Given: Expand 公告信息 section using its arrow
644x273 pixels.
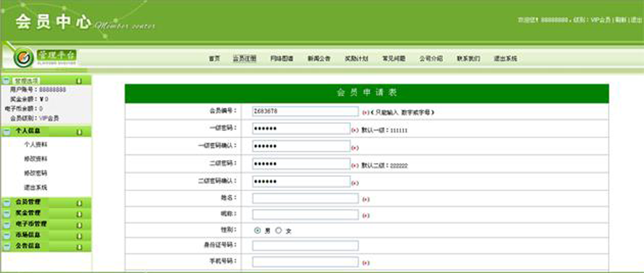Looking at the screenshot, I should click(79, 247).
